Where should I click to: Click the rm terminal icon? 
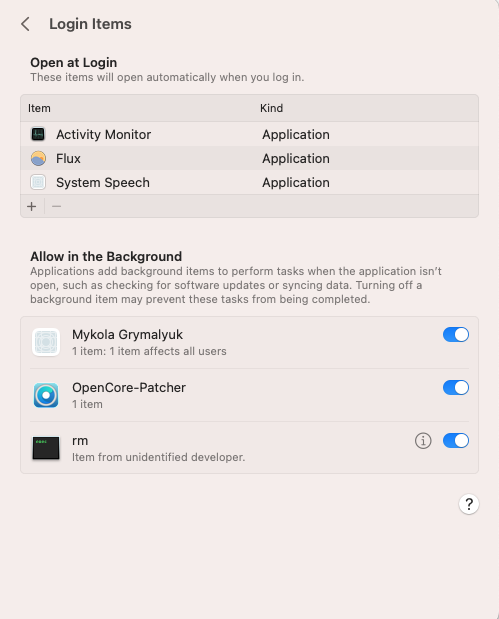(46, 448)
